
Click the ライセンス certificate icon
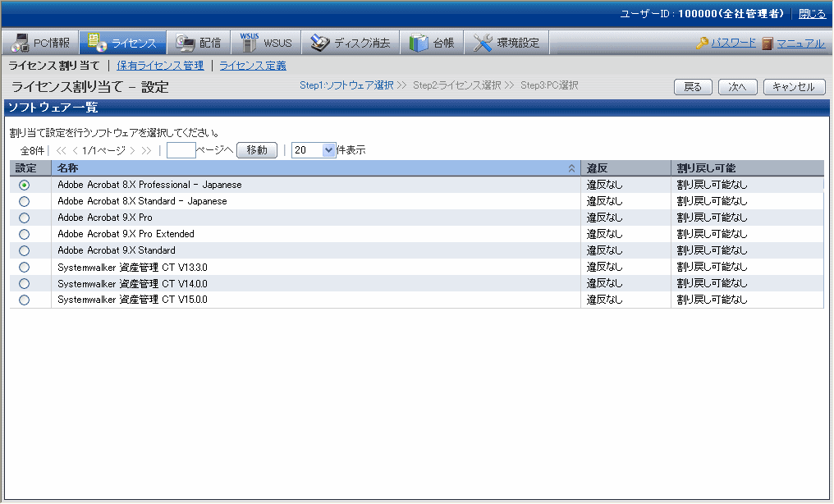pyautogui.click(x=96, y=43)
